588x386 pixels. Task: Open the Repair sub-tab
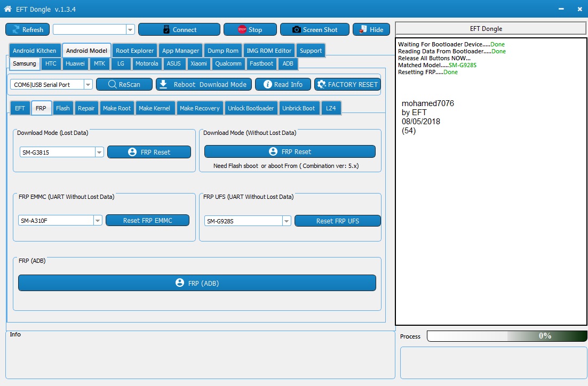tap(86, 108)
